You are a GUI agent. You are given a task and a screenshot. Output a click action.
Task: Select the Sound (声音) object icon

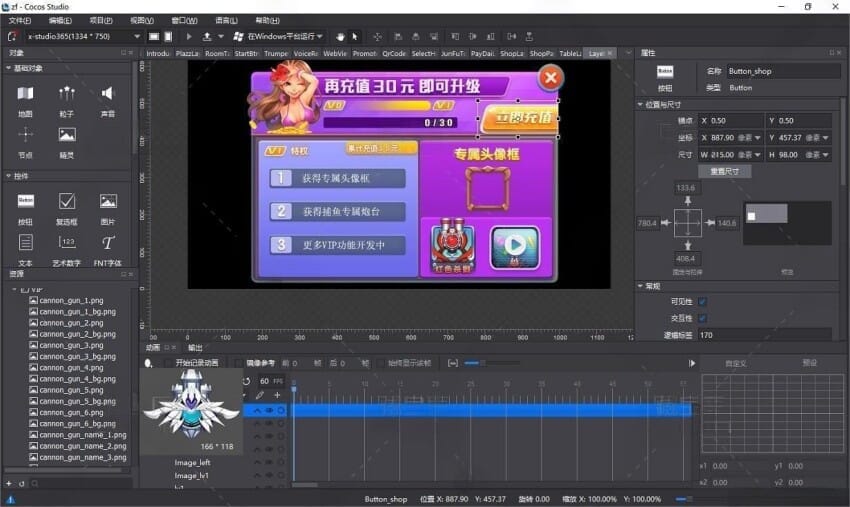pos(108,94)
